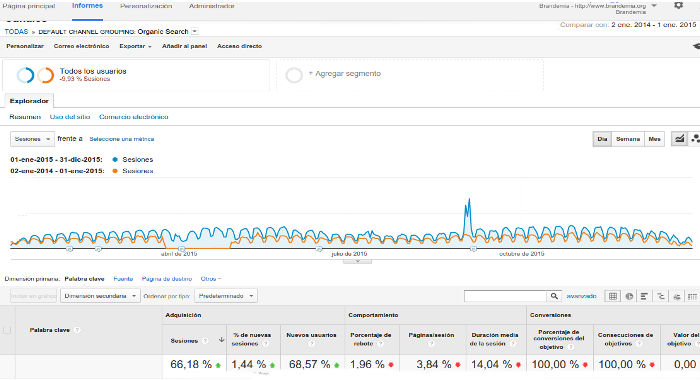Screen dimensions: 700x380
Task: Switch to the Resumen subtab
Action: 25,117
